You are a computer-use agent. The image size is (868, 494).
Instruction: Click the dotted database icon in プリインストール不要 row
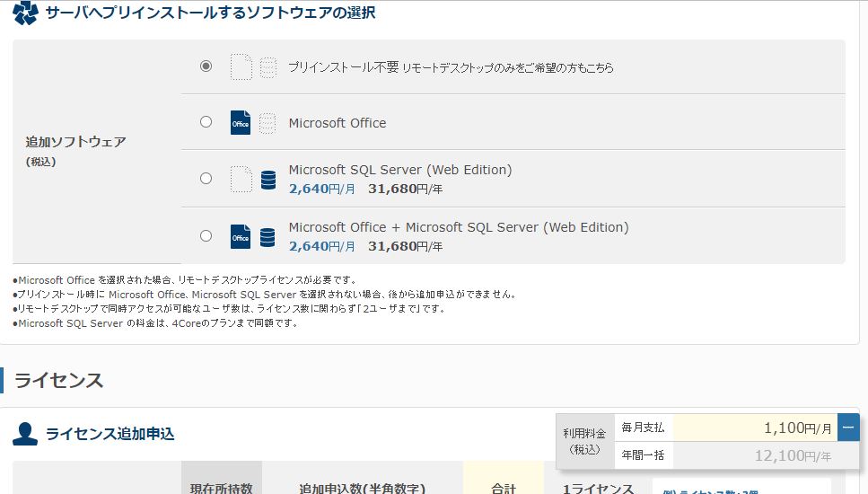coord(267,67)
